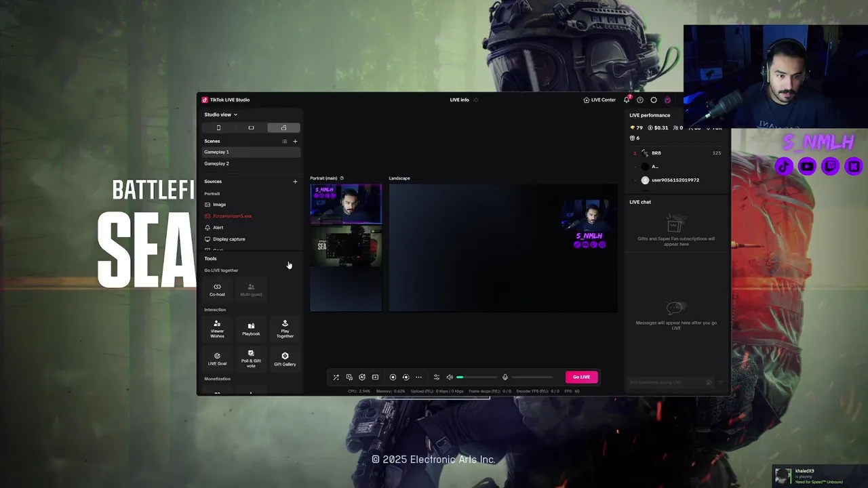Select combined portrait and landscape layout

pyautogui.click(x=283, y=127)
